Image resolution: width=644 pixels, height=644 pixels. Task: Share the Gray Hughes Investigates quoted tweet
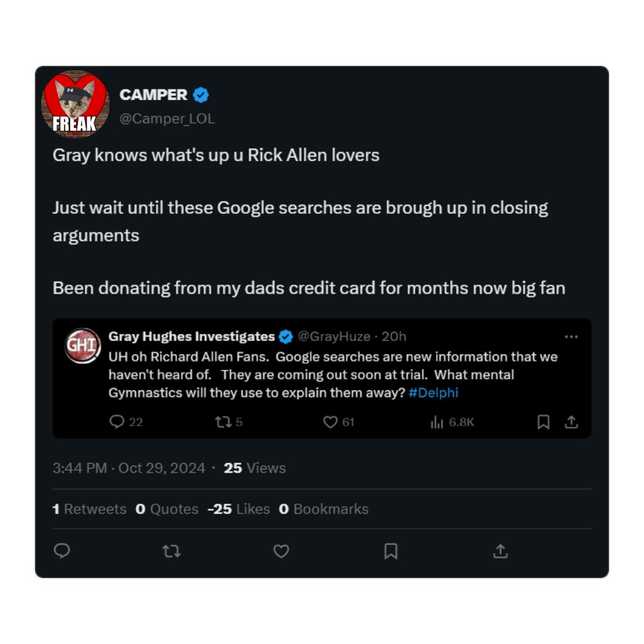(572, 422)
